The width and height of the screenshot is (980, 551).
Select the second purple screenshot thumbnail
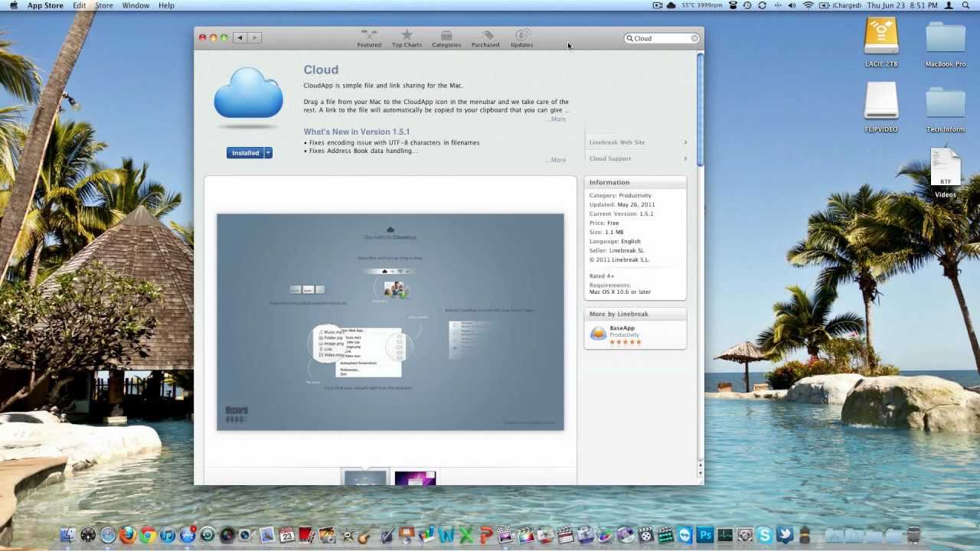click(x=415, y=478)
